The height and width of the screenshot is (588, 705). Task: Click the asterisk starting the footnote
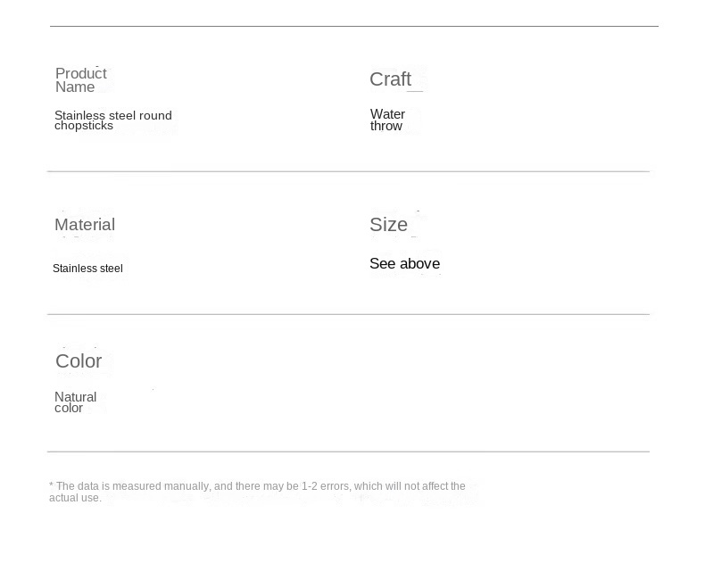click(x=51, y=486)
